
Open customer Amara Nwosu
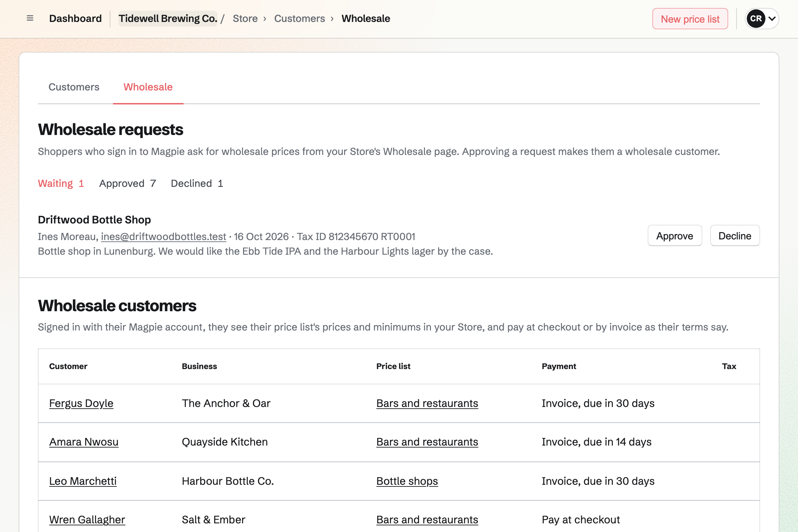pyautogui.click(x=84, y=442)
